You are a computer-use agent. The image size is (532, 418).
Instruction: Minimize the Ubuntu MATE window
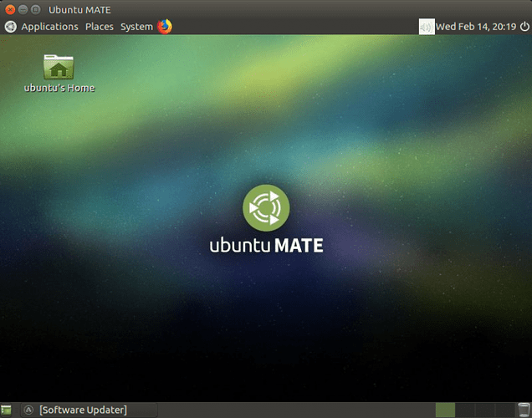coord(23,9)
